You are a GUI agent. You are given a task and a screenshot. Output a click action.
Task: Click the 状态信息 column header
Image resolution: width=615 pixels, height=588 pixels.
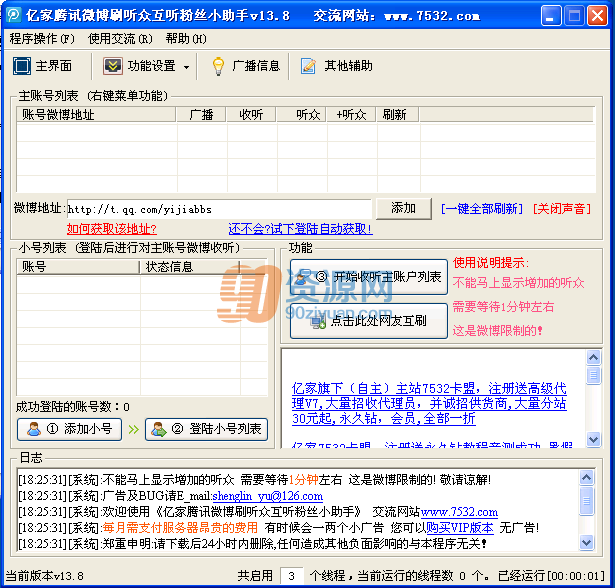[x=190, y=267]
